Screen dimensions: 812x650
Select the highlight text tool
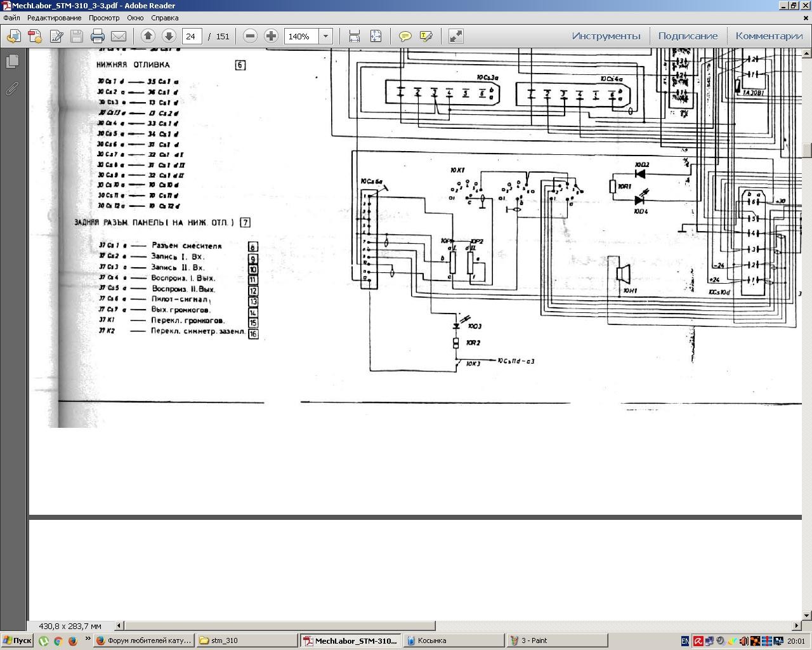pyautogui.click(x=426, y=36)
